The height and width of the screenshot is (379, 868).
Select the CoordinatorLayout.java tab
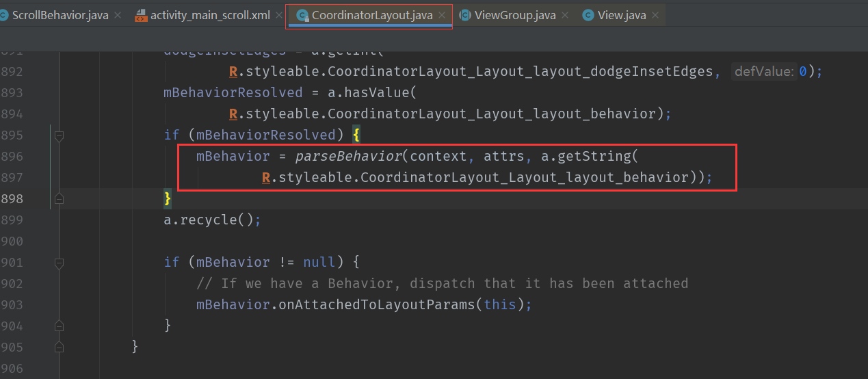pos(372,14)
